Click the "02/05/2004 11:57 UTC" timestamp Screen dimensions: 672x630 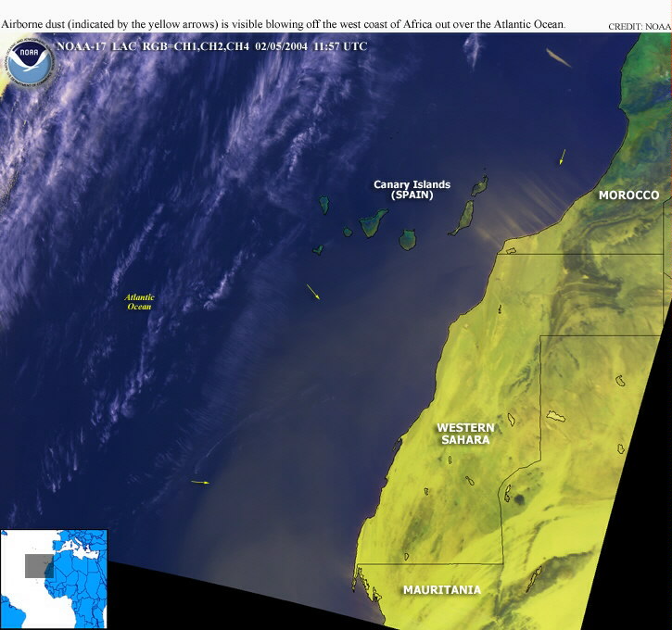click(311, 46)
